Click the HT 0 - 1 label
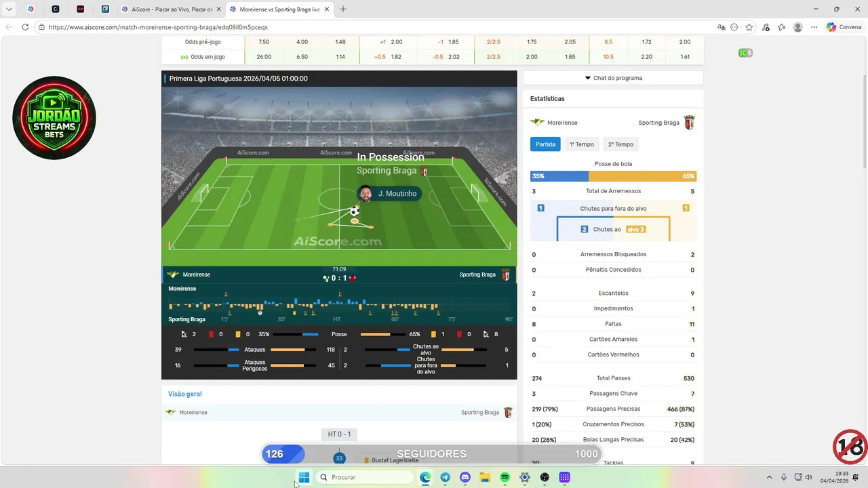 (339, 434)
